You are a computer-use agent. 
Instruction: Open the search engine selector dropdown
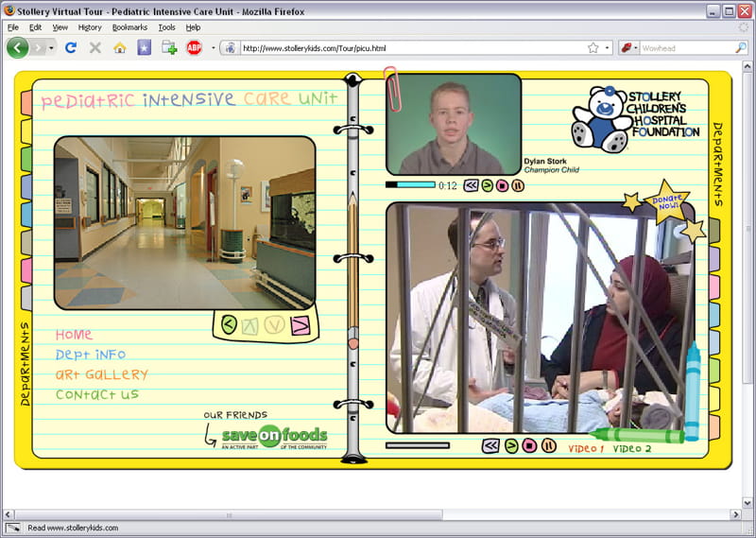629,48
